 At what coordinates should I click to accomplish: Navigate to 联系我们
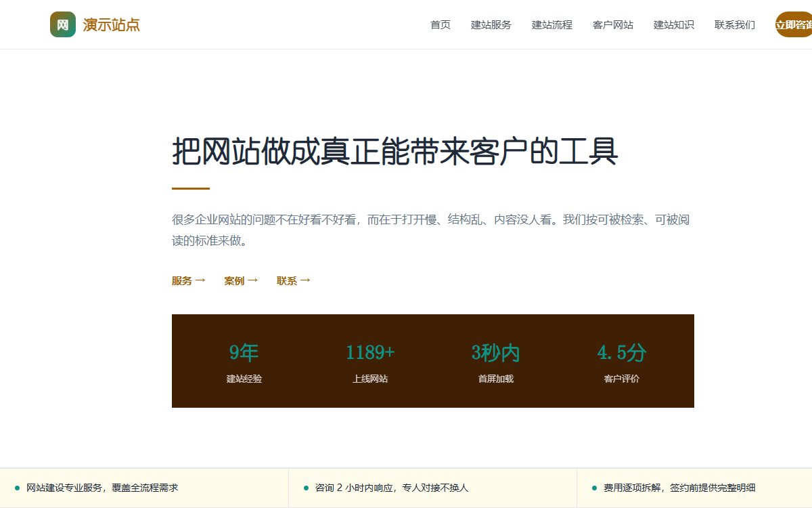[x=735, y=25]
